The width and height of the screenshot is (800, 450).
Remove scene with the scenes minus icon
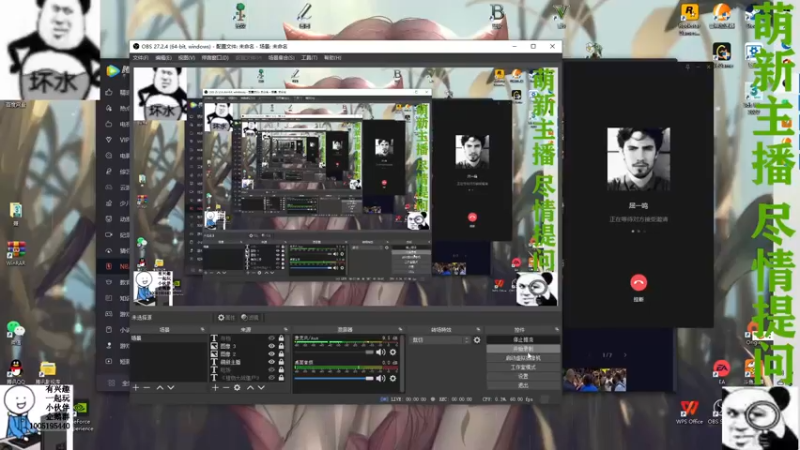[x=147, y=388]
